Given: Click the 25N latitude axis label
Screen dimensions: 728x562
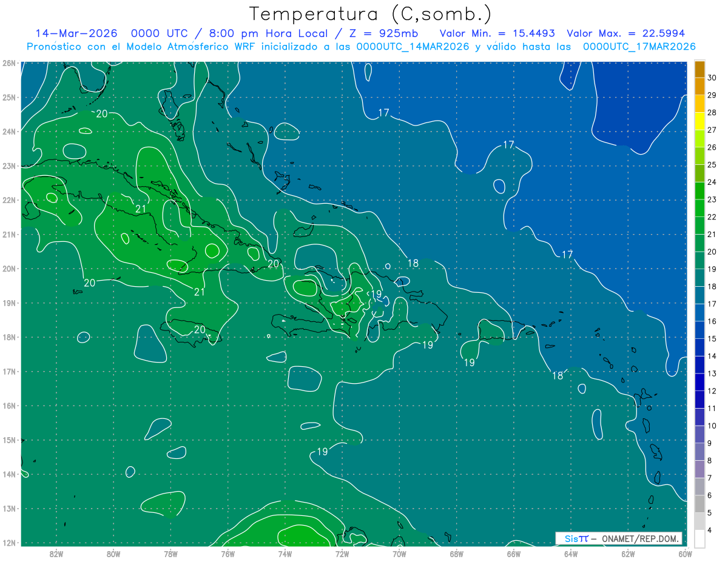Looking at the screenshot, I should click(x=8, y=97).
